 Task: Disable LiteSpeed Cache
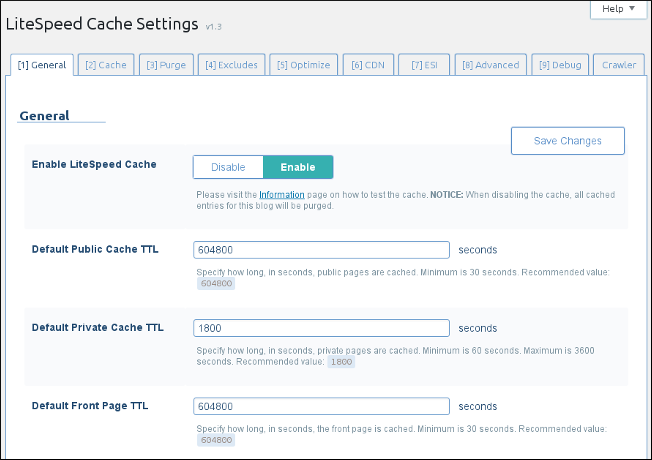[228, 167]
